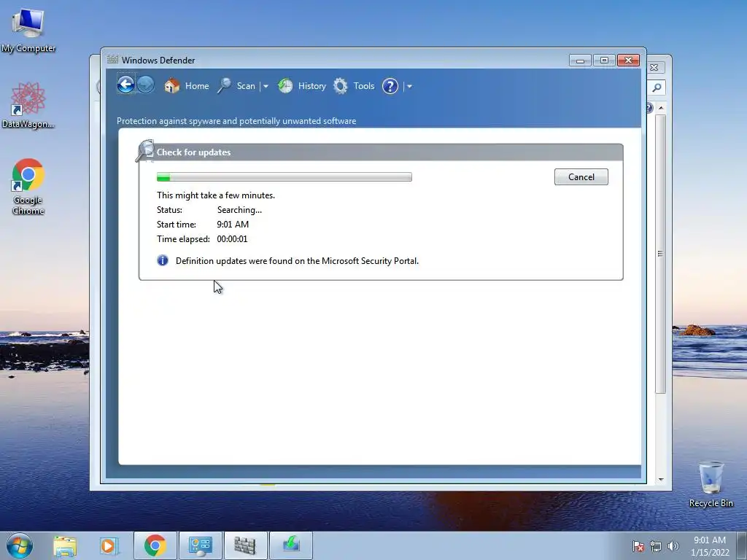
Task: Select the Recycle Bin desktop icon
Action: pos(711,484)
